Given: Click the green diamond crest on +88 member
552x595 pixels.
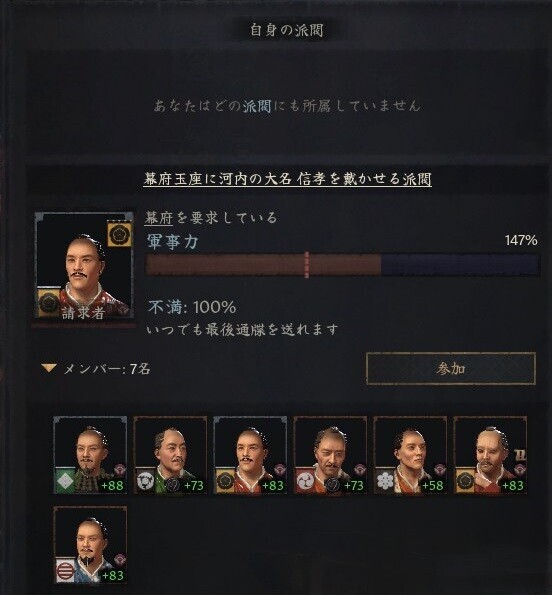Looking at the screenshot, I should coord(65,481).
